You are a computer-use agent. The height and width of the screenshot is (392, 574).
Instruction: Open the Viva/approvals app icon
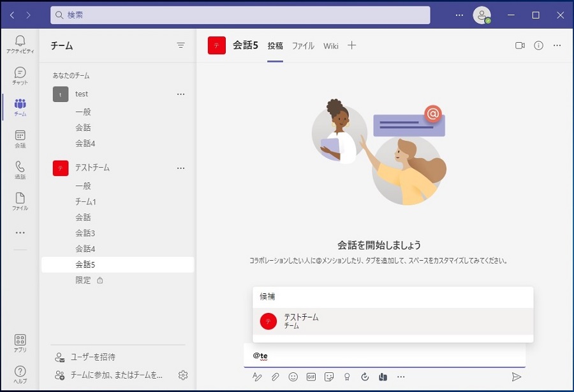pyautogui.click(x=383, y=377)
